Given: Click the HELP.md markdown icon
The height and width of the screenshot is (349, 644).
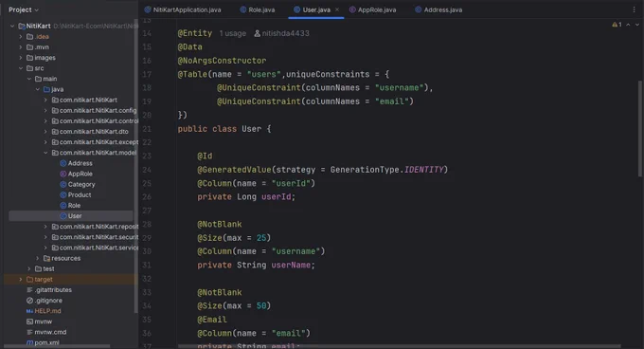Looking at the screenshot, I should point(29,311).
